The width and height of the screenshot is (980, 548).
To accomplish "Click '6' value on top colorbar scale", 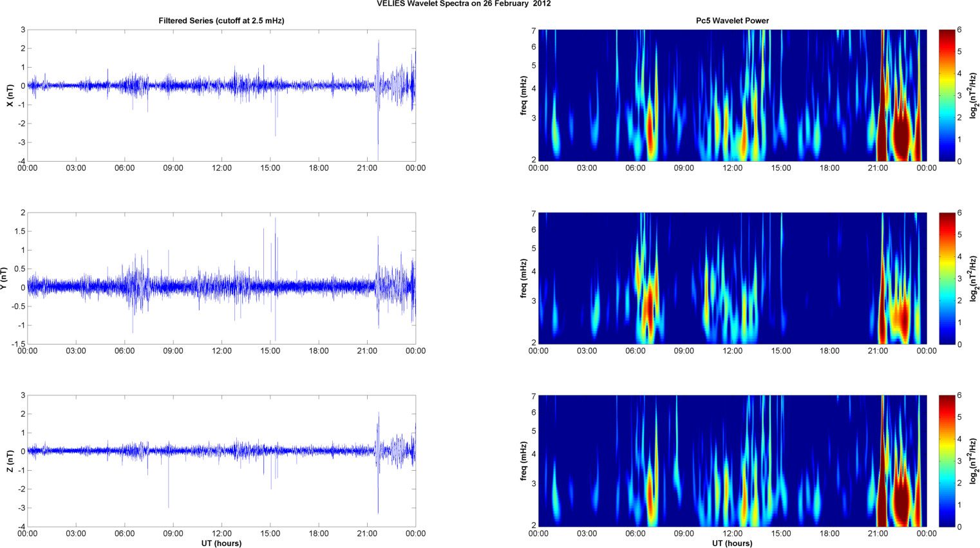I will tap(959, 30).
